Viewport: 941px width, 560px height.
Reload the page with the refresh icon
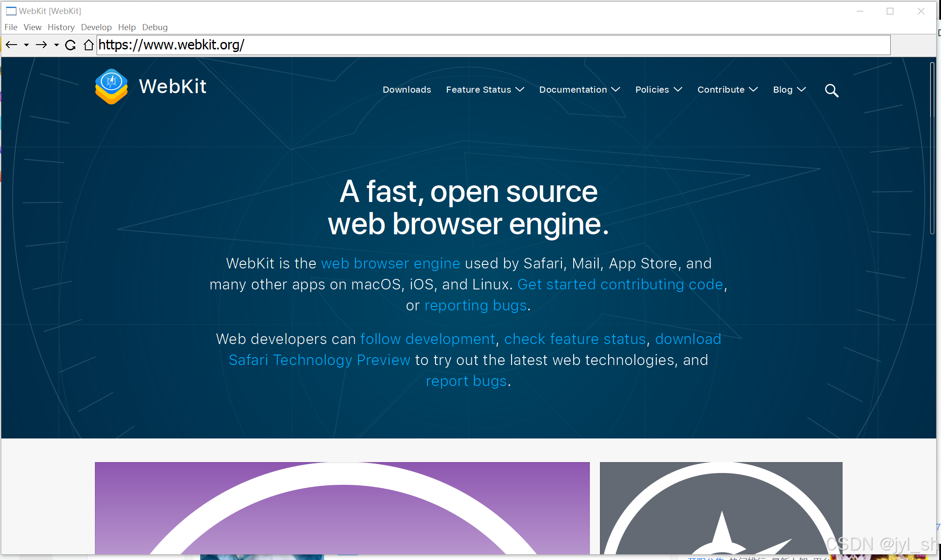pos(70,45)
